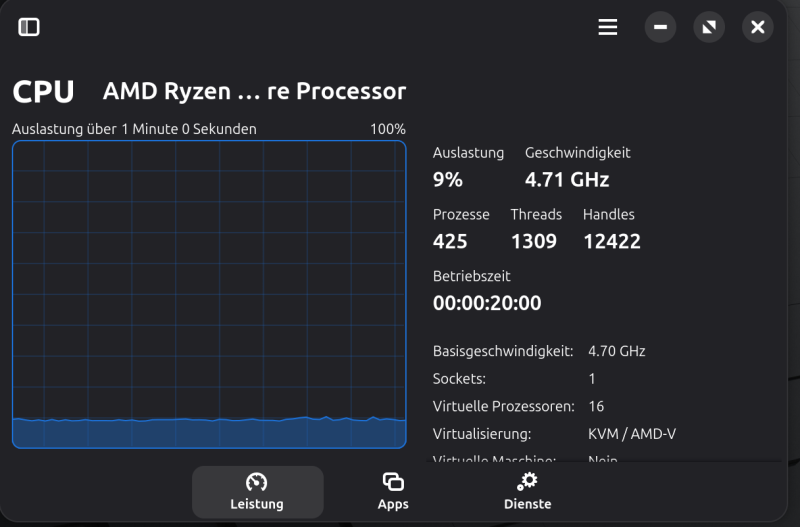Image resolution: width=800 pixels, height=527 pixels.
Task: Select the 4.71 GHz speed value
Action: [566, 180]
